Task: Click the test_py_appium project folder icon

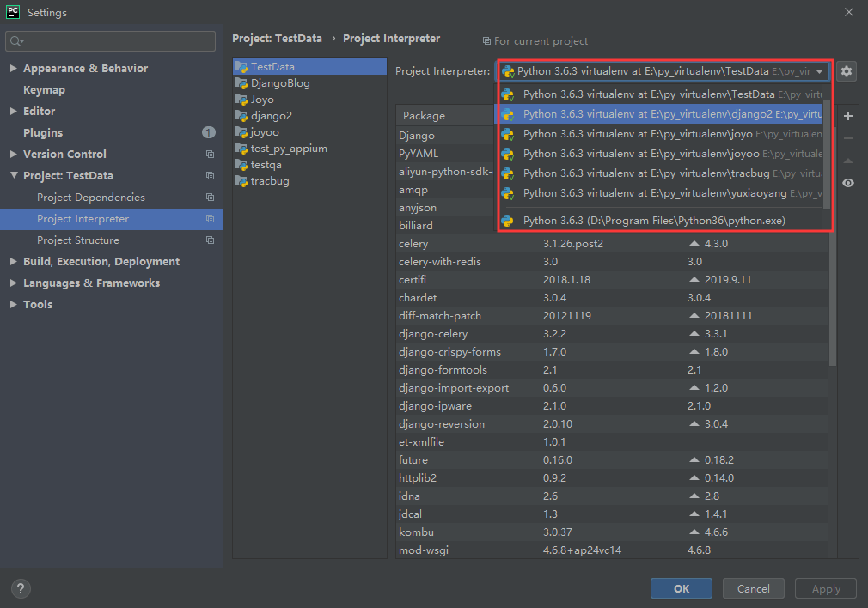Action: 241,149
